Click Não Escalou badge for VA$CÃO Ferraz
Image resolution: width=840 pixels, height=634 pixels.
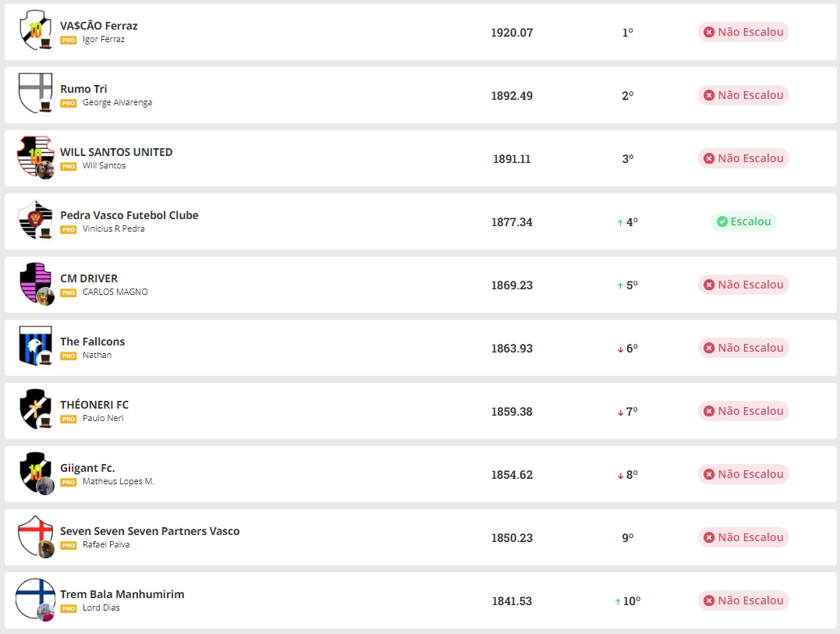(x=743, y=32)
